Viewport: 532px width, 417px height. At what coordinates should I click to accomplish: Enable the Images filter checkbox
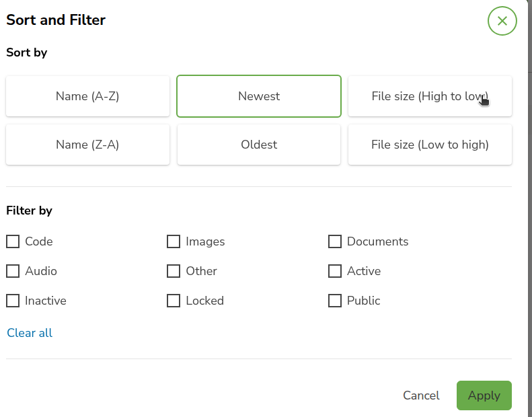coord(174,241)
